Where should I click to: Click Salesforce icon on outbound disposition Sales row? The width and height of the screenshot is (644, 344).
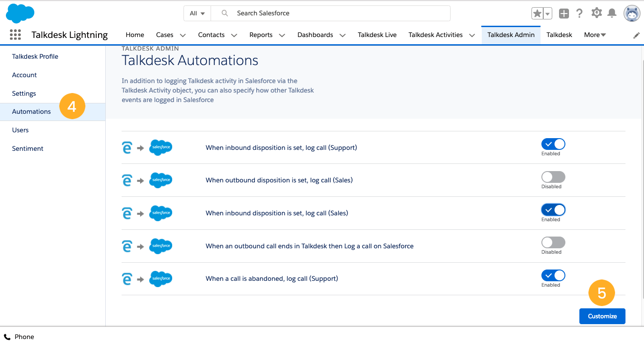(x=161, y=180)
